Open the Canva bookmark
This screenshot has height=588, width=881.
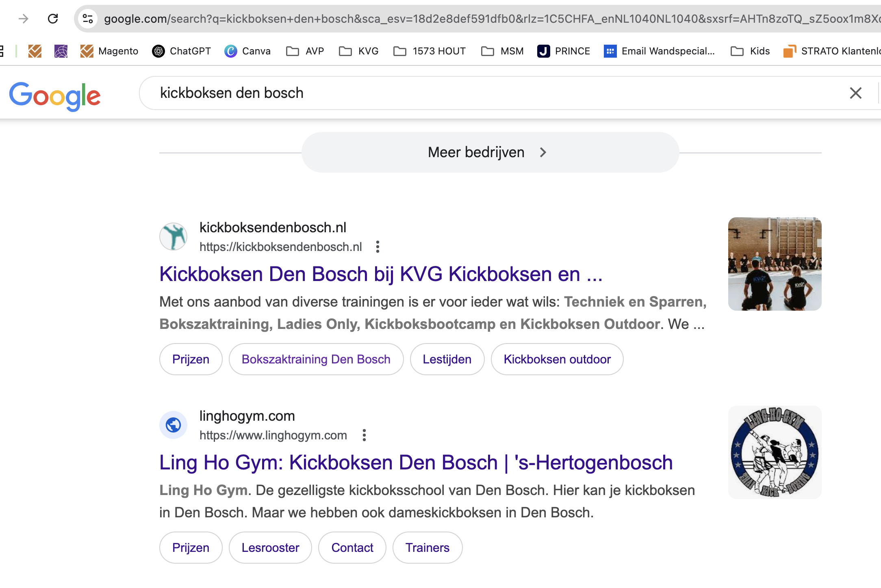tap(247, 51)
